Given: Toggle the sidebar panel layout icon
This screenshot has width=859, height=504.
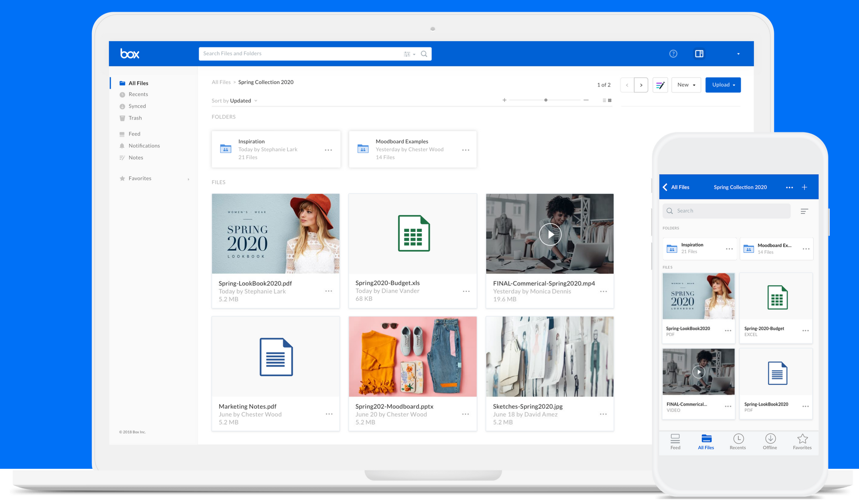Looking at the screenshot, I should point(699,54).
